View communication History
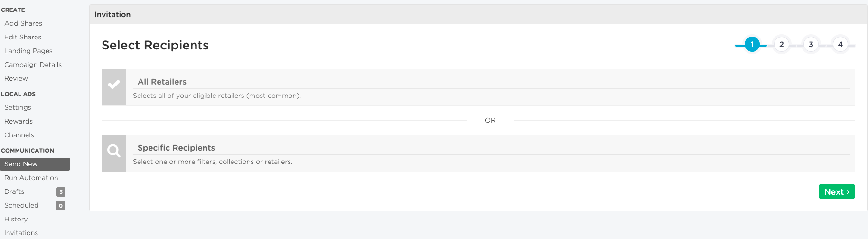This screenshot has width=868, height=239. 16,219
